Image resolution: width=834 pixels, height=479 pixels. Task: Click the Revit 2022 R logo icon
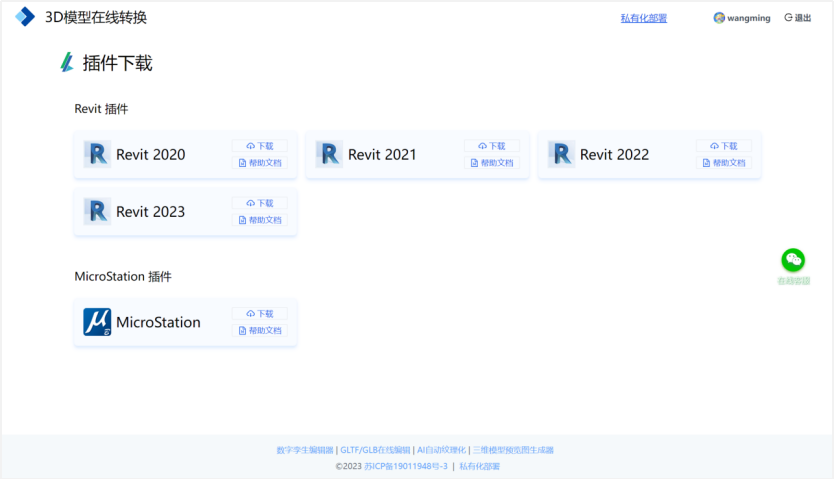(x=561, y=154)
